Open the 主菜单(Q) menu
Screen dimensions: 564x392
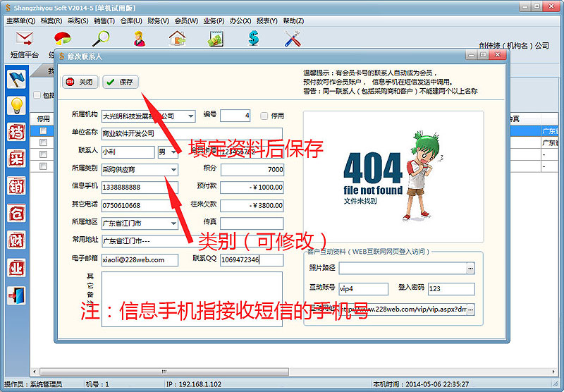pos(20,21)
